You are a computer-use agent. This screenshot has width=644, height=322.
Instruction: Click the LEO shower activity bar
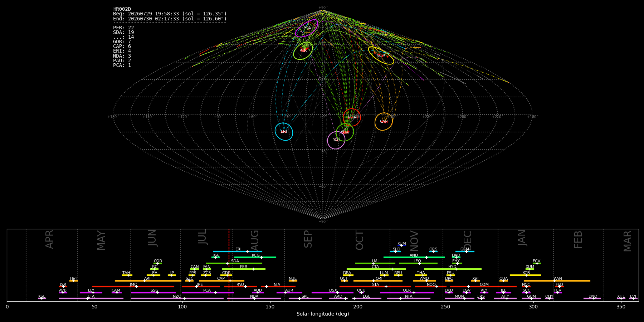point(418,263)
